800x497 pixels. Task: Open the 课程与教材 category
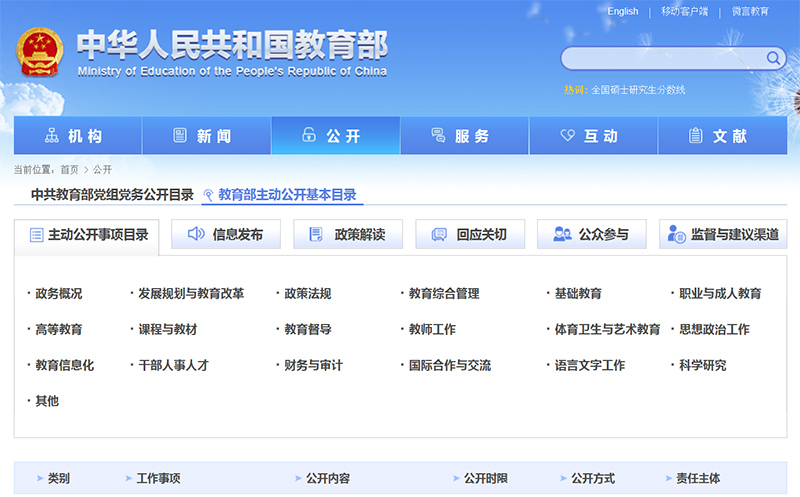point(167,330)
